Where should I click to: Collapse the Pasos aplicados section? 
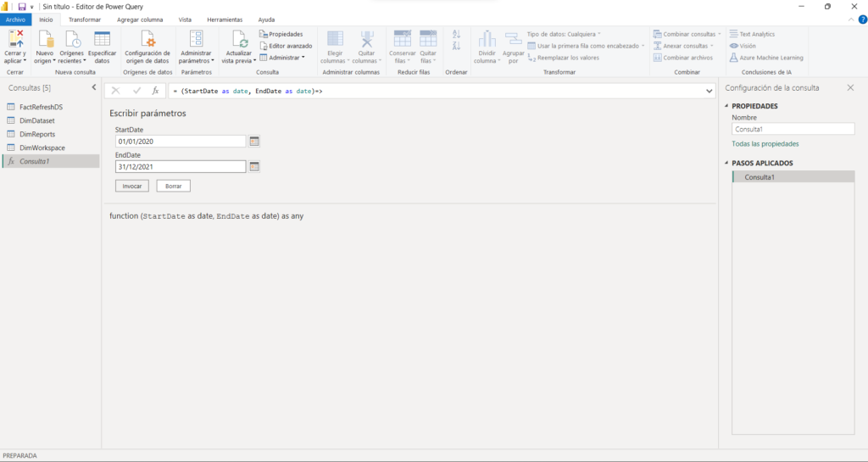(726, 163)
